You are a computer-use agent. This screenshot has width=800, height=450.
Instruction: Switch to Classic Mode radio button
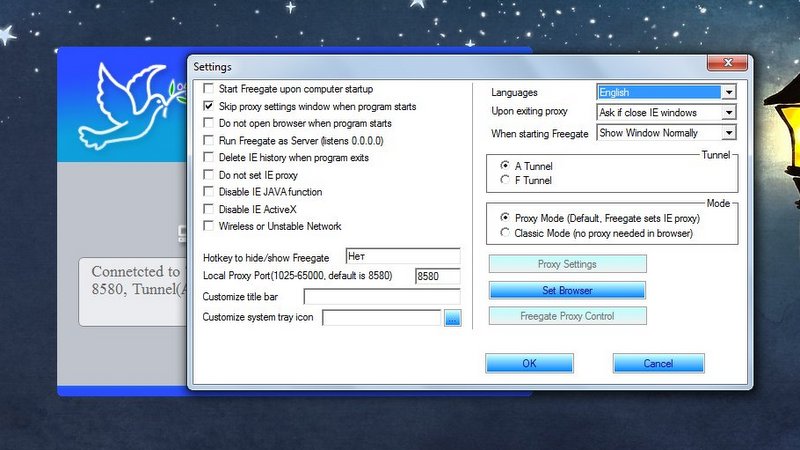[x=505, y=233]
